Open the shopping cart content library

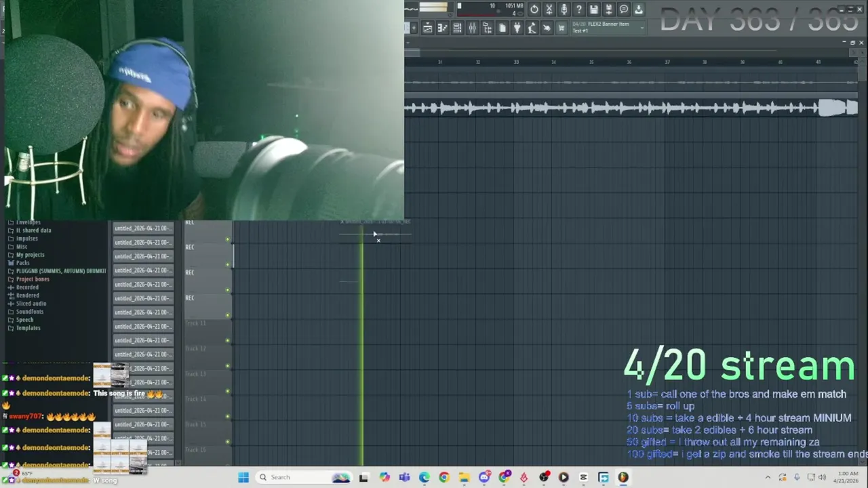click(561, 28)
